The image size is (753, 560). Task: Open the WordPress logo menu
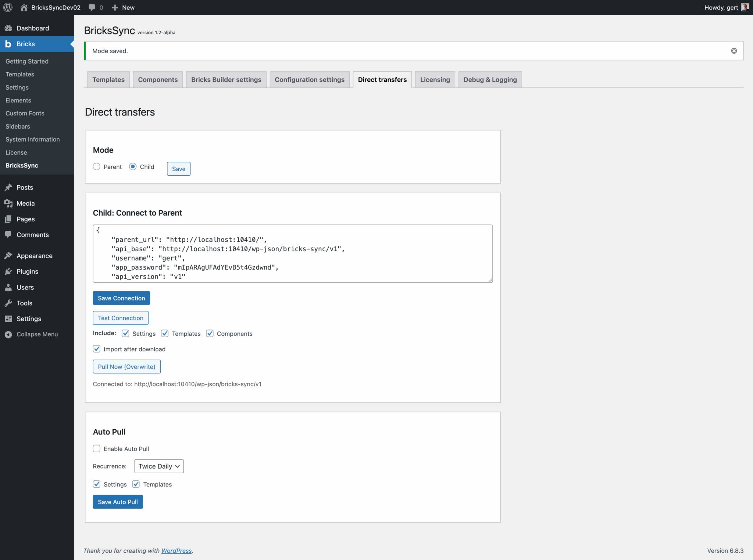click(x=8, y=7)
